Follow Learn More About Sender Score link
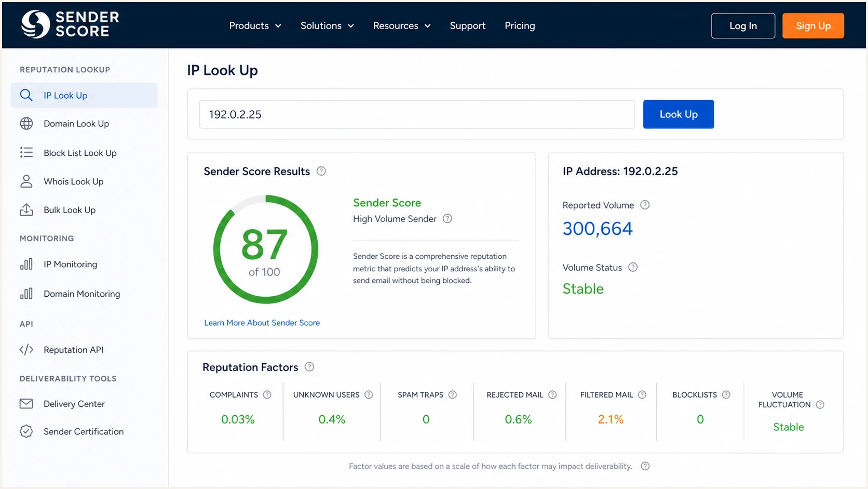 (262, 323)
